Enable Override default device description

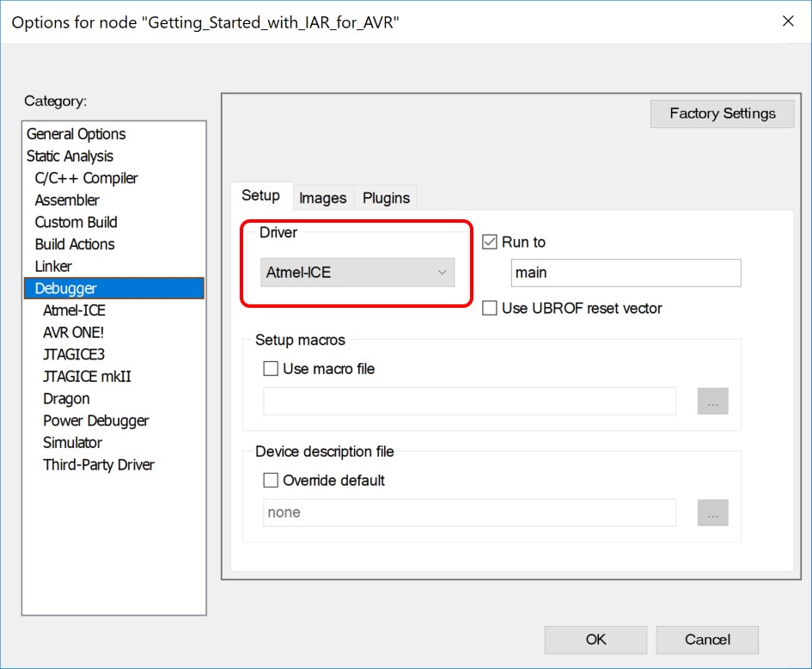[272, 481]
